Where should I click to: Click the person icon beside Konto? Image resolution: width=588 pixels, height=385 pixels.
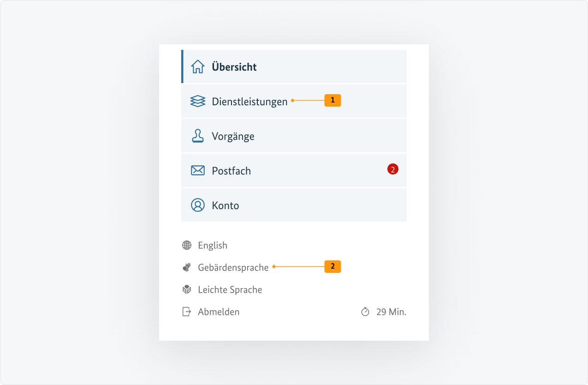pyautogui.click(x=198, y=205)
